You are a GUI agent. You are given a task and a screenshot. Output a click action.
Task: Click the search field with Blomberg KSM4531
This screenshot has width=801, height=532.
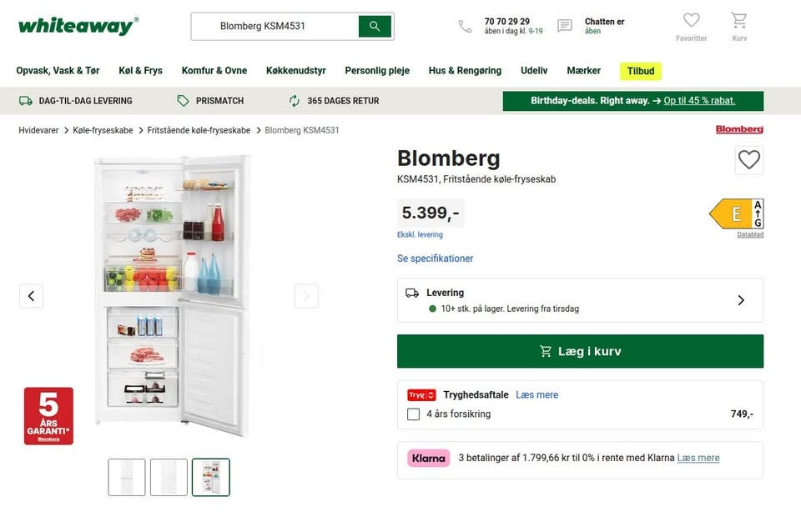click(275, 27)
